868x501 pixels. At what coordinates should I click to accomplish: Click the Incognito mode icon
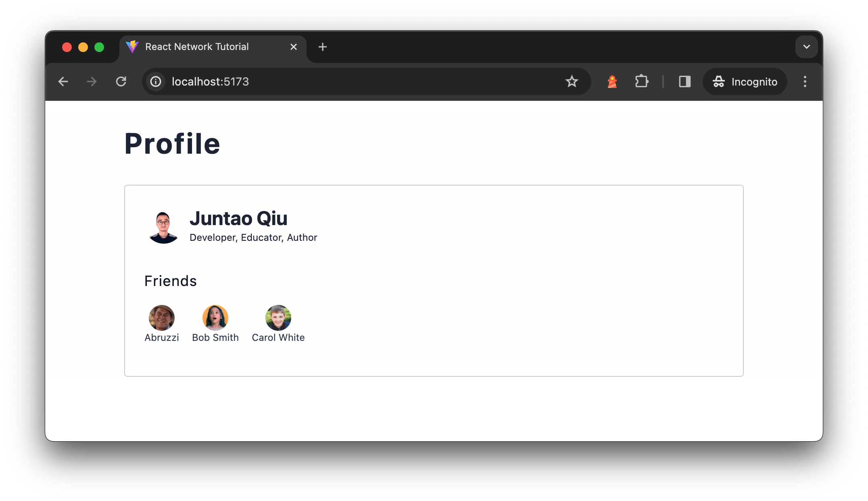[x=718, y=82]
